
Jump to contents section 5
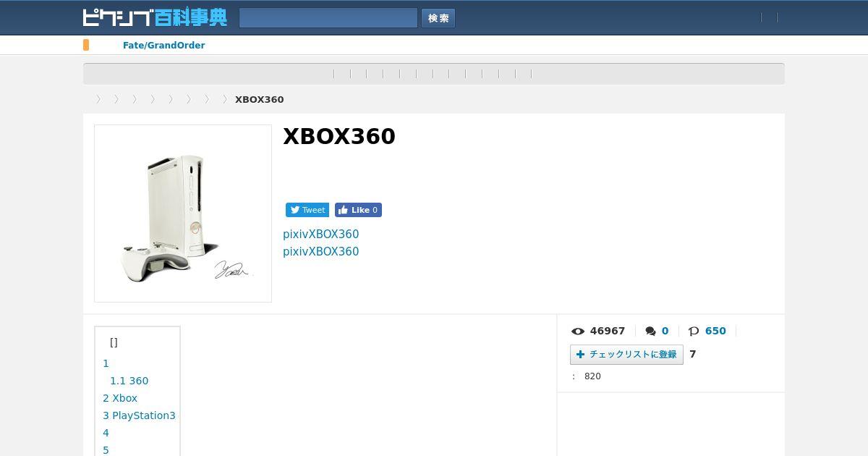tap(106, 450)
